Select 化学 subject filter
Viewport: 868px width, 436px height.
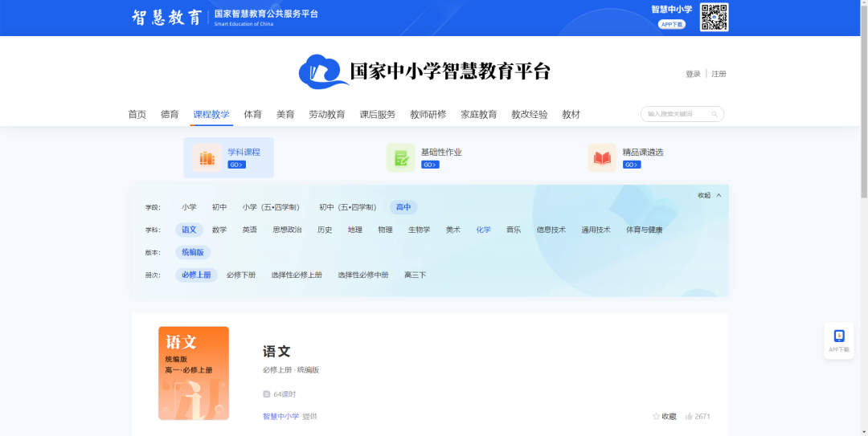tap(483, 230)
